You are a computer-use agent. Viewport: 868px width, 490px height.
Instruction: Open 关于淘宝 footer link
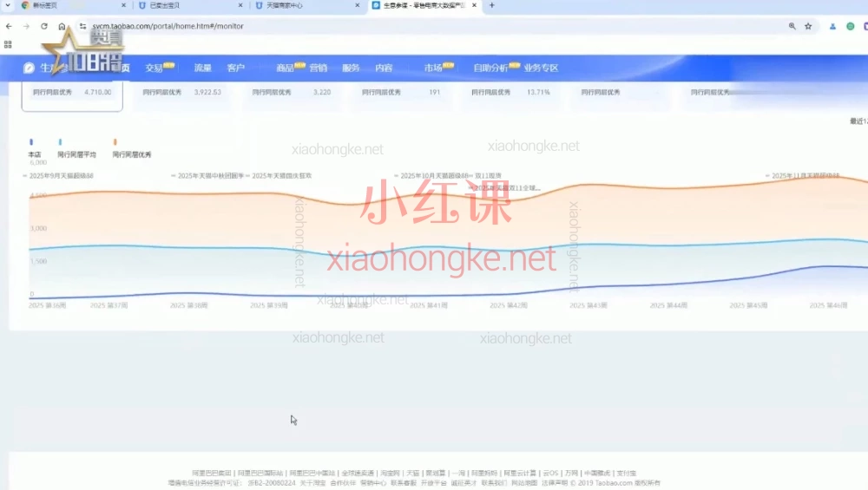(x=312, y=483)
